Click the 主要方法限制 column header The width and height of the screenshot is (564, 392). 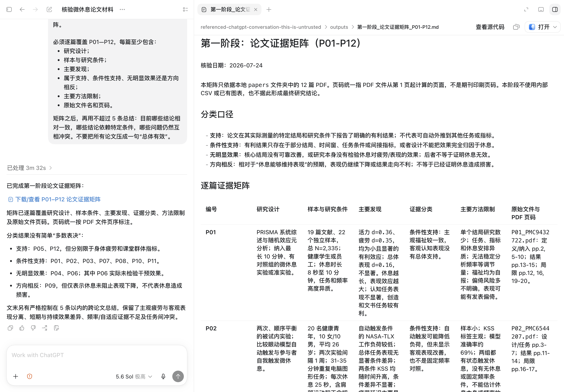pos(478,209)
